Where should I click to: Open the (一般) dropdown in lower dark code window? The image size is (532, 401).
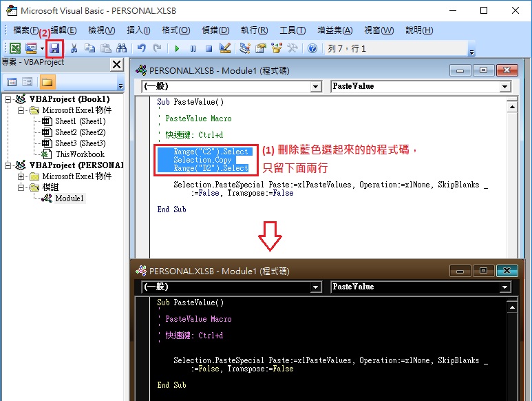(315, 287)
